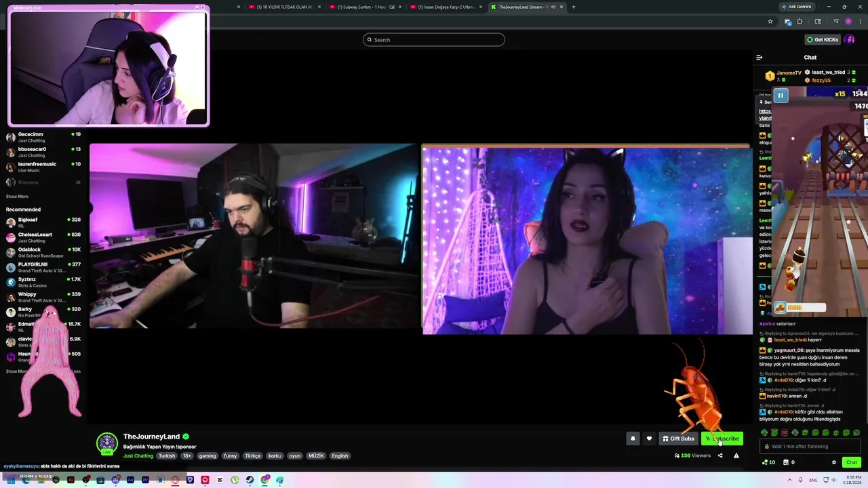Viewport: 868px width, 488px height.
Task: Click the Kick search box
Action: tap(434, 39)
